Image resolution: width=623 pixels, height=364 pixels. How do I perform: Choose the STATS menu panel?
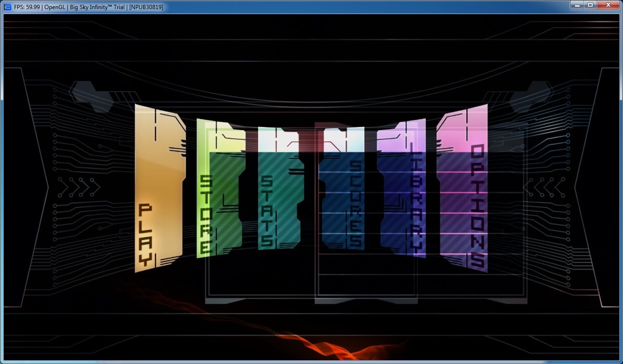[x=281, y=188]
